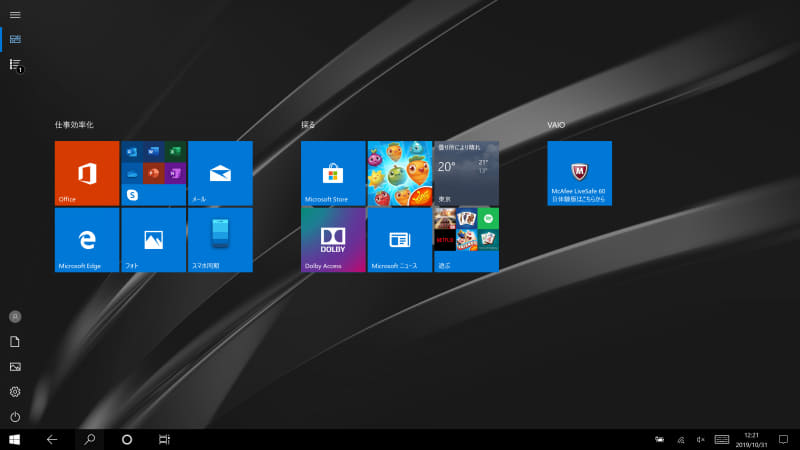Image resolution: width=800 pixels, height=450 pixels.
Task: Open Documents from the sidebar
Action: [15, 342]
